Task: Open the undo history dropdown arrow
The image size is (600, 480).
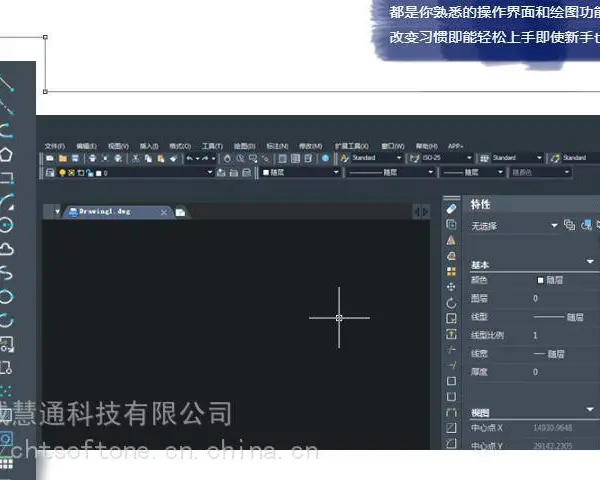Action: [197, 158]
